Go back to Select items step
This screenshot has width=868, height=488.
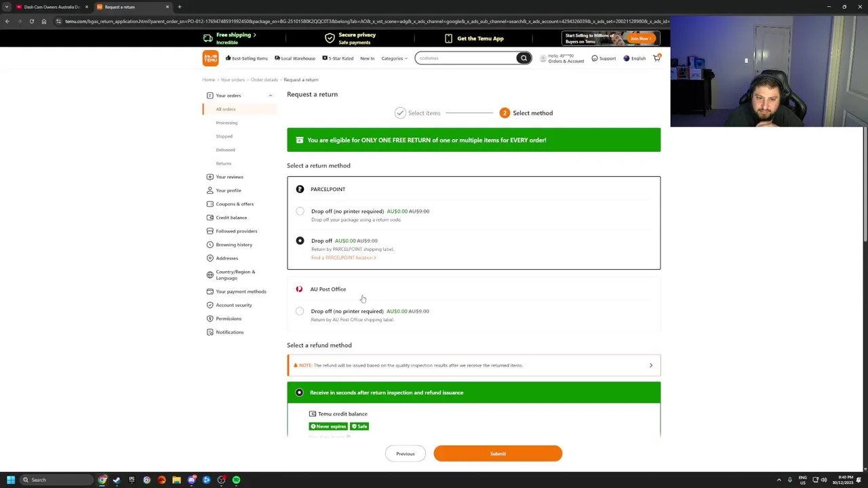[418, 113]
